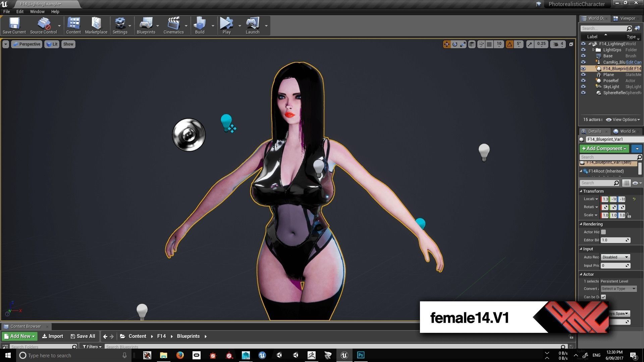The width and height of the screenshot is (644, 362).
Task: Open Source Control dropdown arrow
Action: click(x=59, y=26)
